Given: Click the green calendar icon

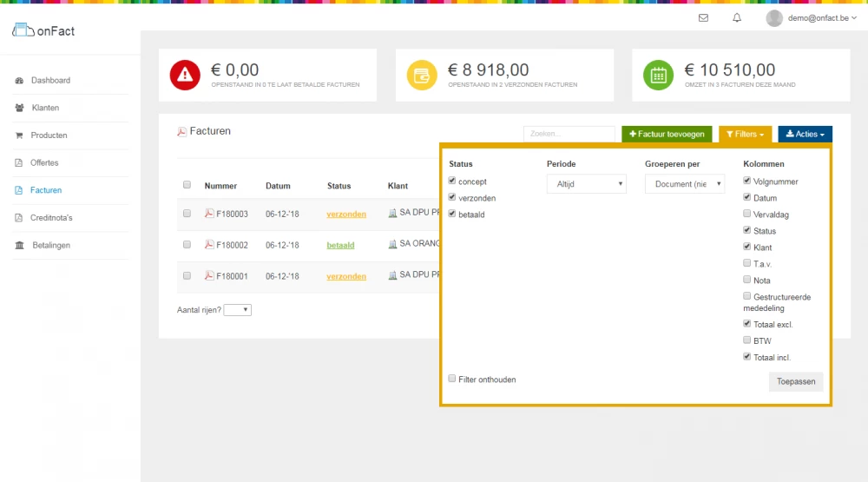Looking at the screenshot, I should tap(658, 76).
